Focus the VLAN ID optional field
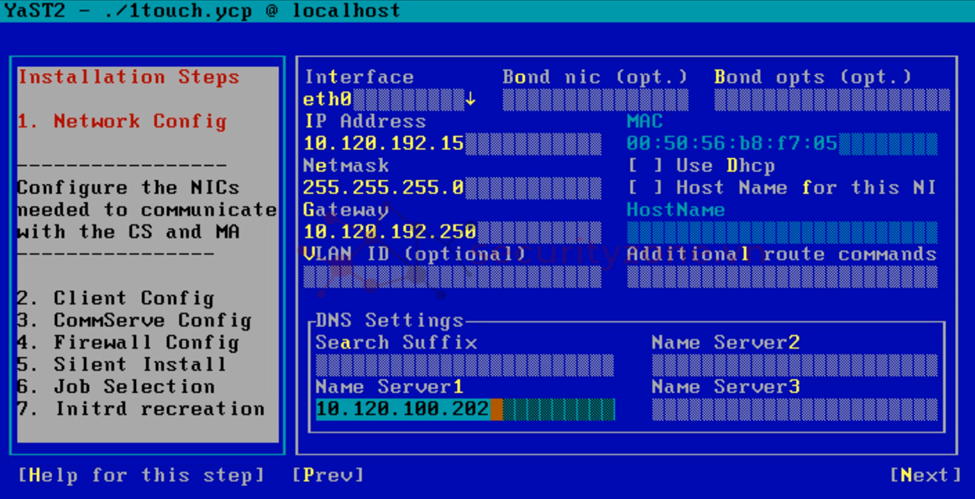 [x=451, y=276]
